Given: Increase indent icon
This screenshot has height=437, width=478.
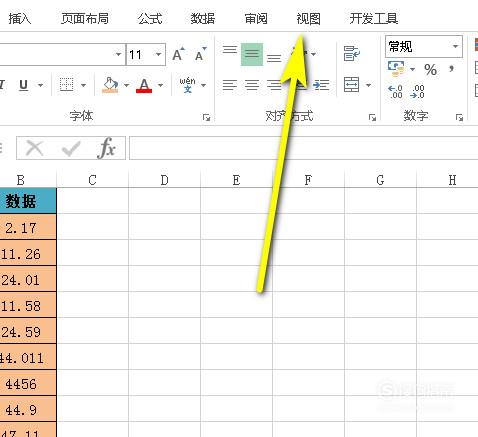Looking at the screenshot, I should tap(321, 85).
